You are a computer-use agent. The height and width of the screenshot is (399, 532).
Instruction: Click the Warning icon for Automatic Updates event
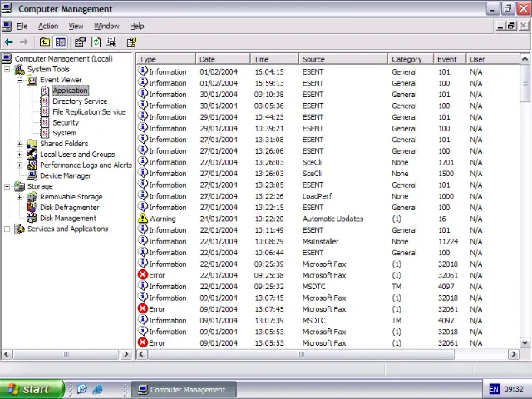(x=143, y=218)
